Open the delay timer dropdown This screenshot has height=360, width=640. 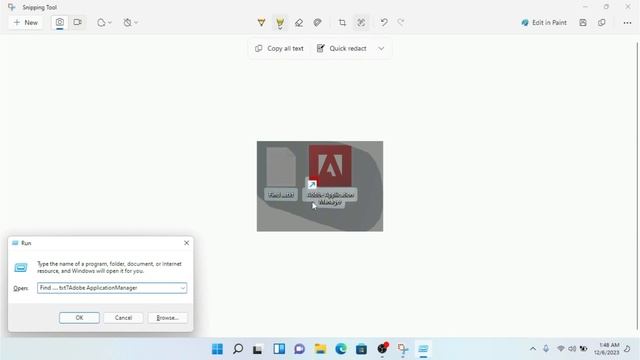point(131,22)
